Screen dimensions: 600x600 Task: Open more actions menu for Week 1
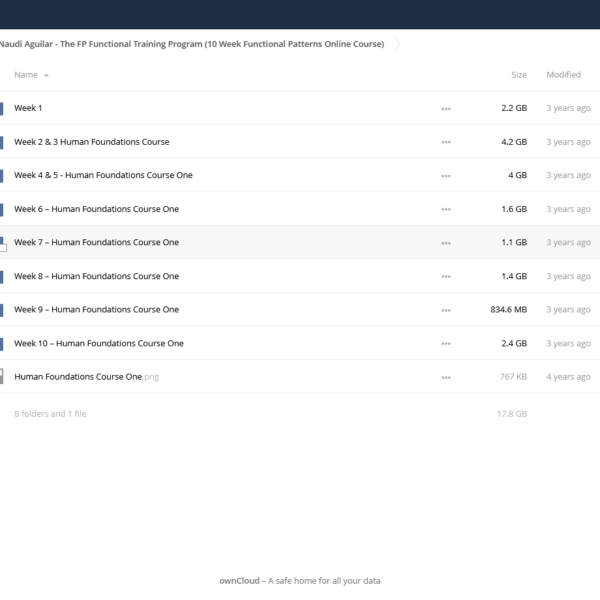coord(446,109)
